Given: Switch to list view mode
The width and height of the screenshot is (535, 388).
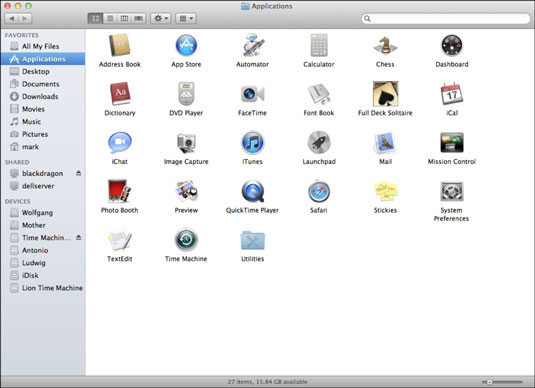Looking at the screenshot, I should (x=110, y=18).
